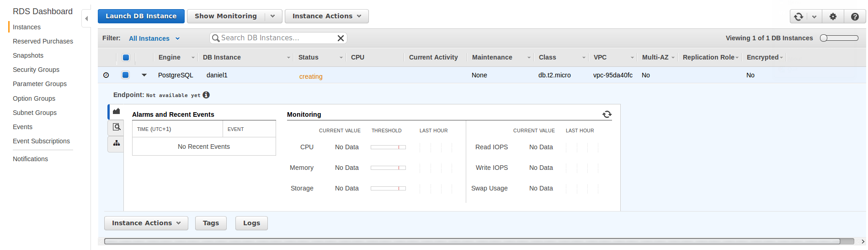The image size is (868, 250).
Task: Open the Show Monitoring dropdown arrow
Action: click(x=273, y=16)
